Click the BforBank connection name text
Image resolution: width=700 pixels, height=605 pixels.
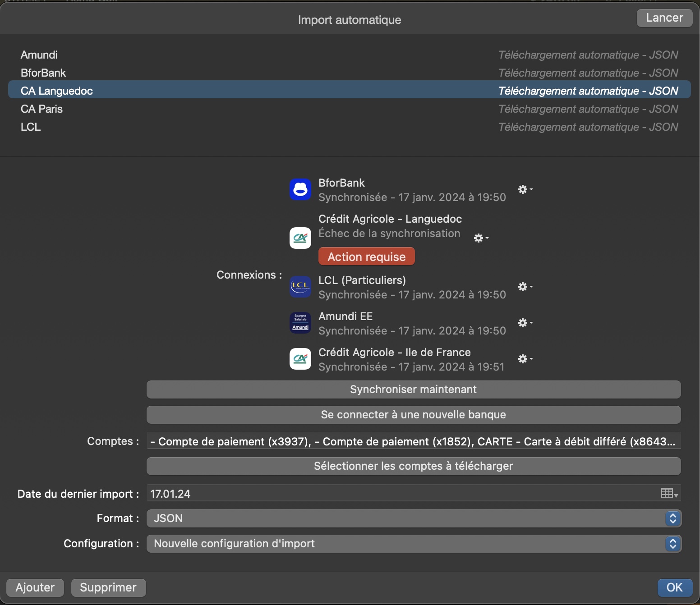[x=341, y=183]
